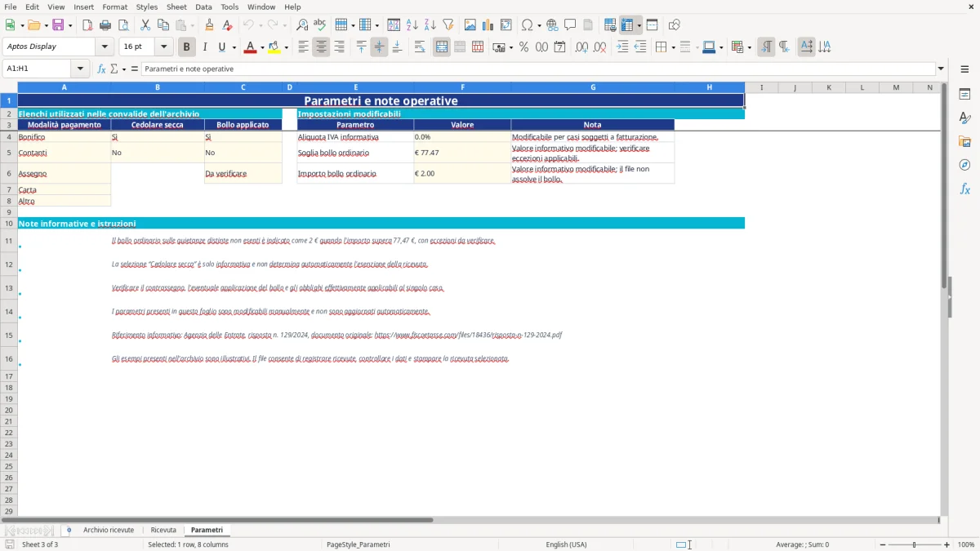
Task: Insert a hyperlink
Action: [552, 24]
